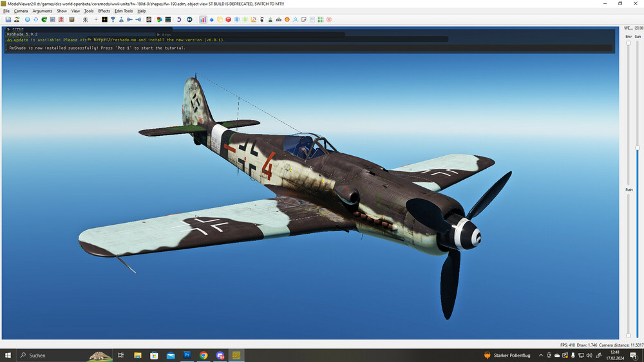Open Task View from the taskbar
This screenshot has height=362, width=644.
121,356
